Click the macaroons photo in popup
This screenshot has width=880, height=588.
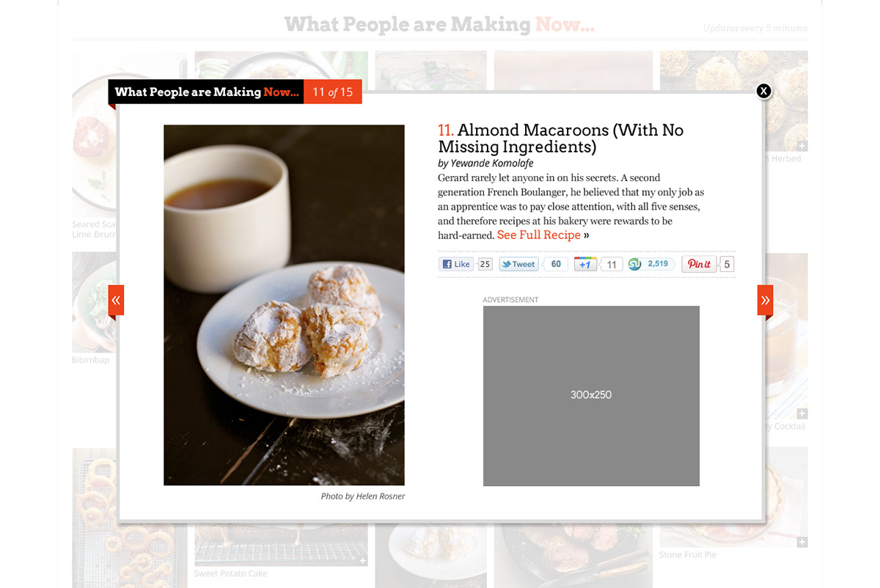point(284,305)
